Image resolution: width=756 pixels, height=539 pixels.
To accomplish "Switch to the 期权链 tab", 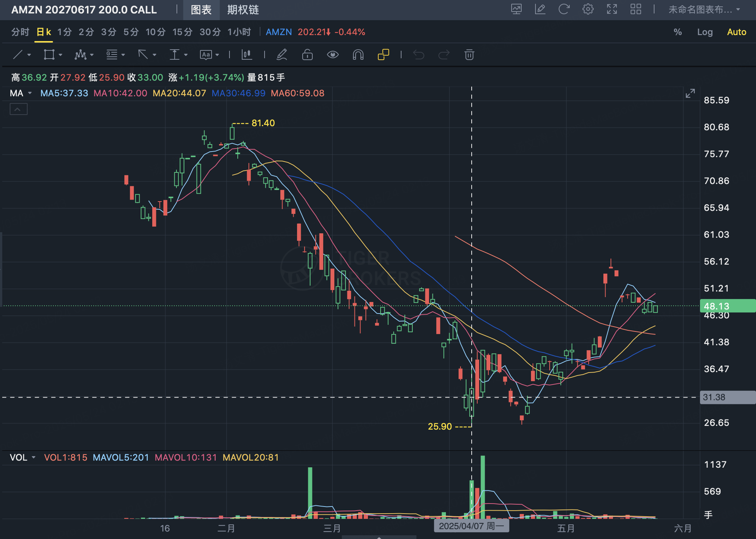I will tap(243, 10).
